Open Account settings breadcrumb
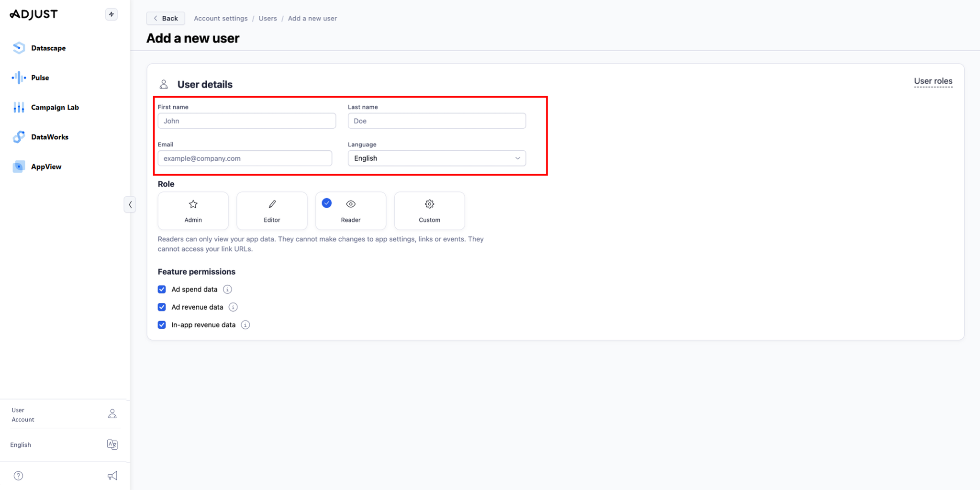This screenshot has width=980, height=490. (x=221, y=18)
